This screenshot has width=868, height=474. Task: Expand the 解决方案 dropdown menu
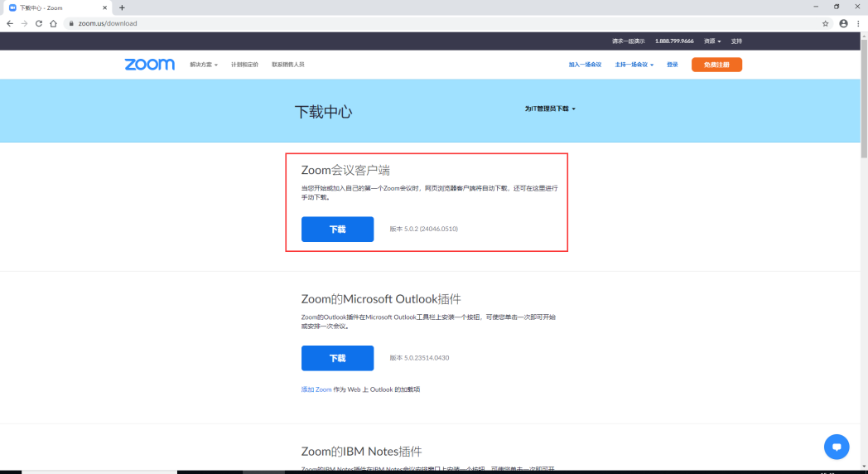pos(204,65)
